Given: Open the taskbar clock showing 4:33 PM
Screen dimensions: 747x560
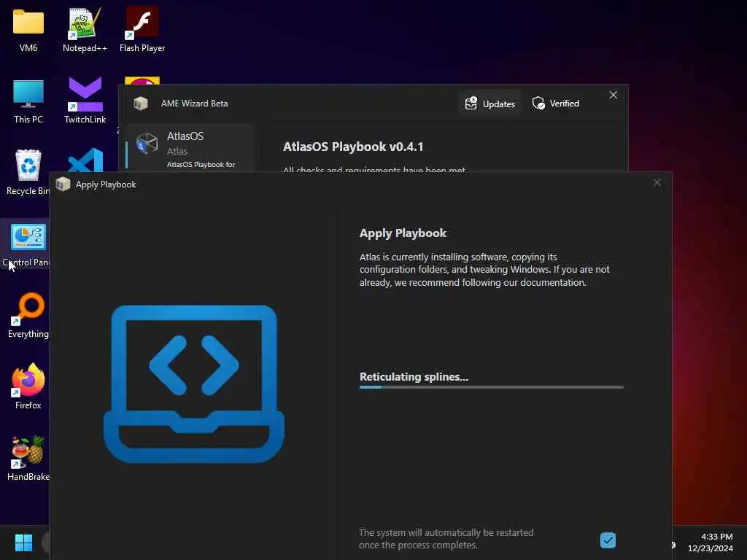Looking at the screenshot, I should [711, 542].
